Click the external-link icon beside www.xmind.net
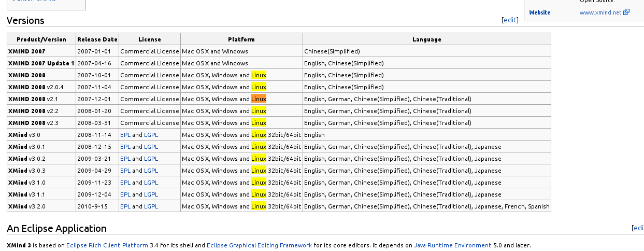 point(626,12)
